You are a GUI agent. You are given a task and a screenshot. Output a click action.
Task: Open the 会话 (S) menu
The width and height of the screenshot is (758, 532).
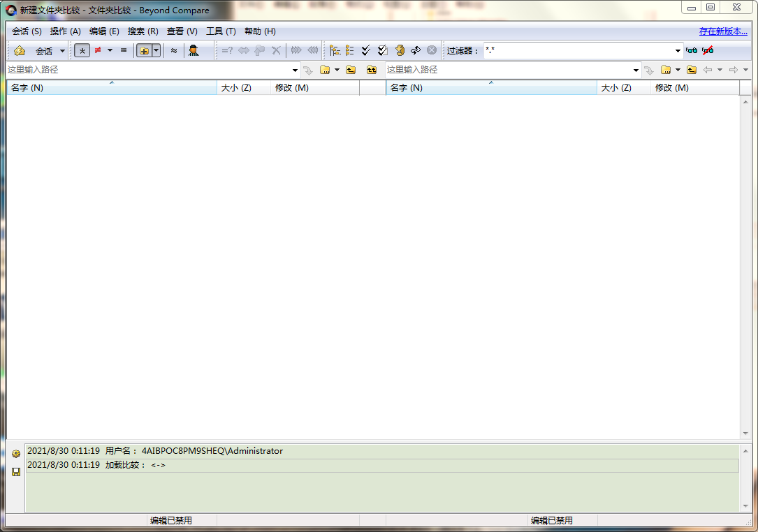[x=27, y=31]
